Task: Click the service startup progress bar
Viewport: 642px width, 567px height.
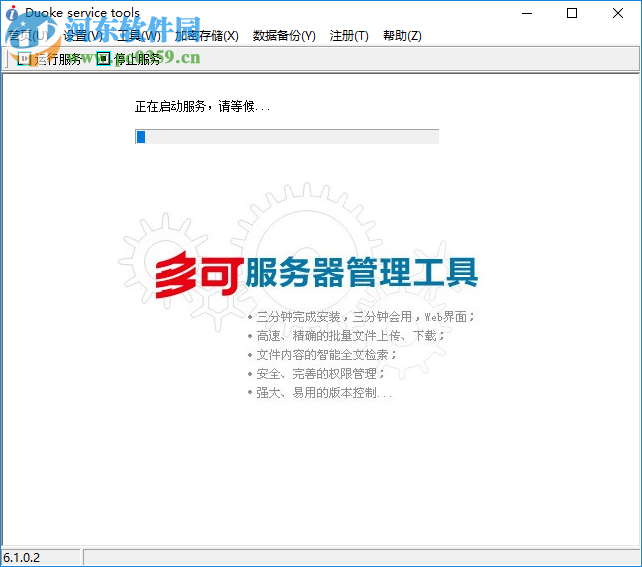Action: click(x=287, y=137)
